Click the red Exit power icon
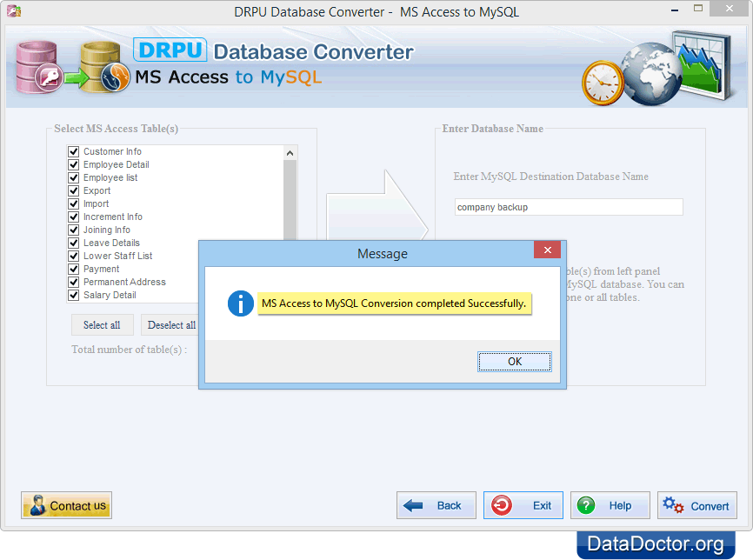Viewport: 753px width, 560px height. [x=502, y=505]
